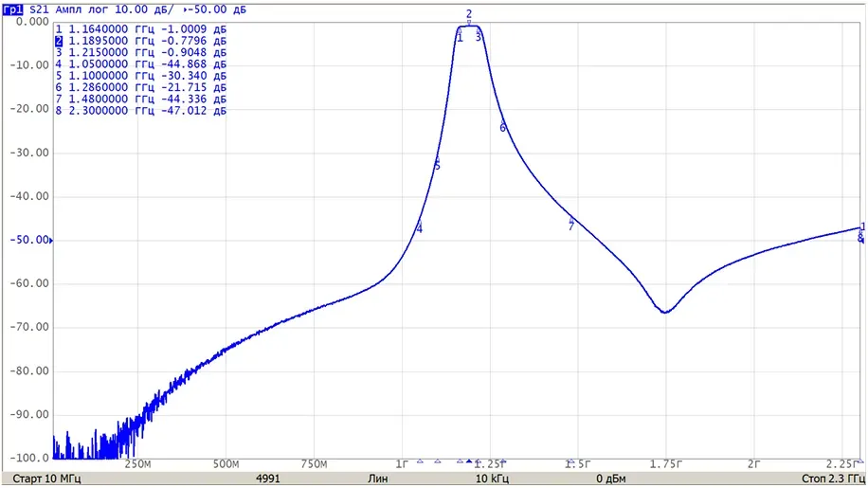
Task: Click the Стоп 2.3 ГГц stop frequency field
Action: [833, 479]
